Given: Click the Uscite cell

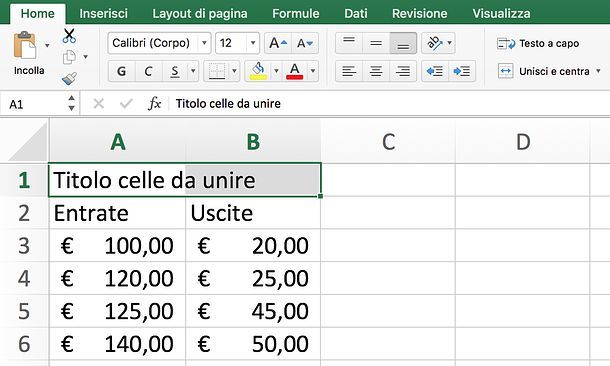Looking at the screenshot, I should 253,213.
